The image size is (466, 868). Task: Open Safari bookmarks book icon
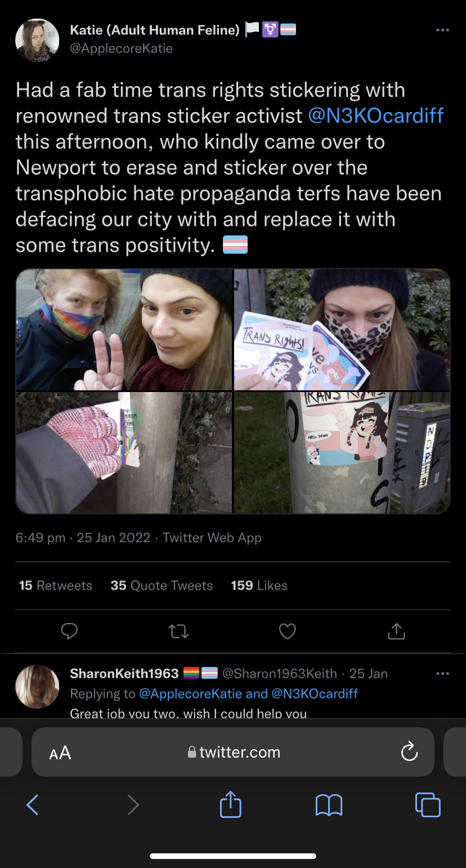329,805
